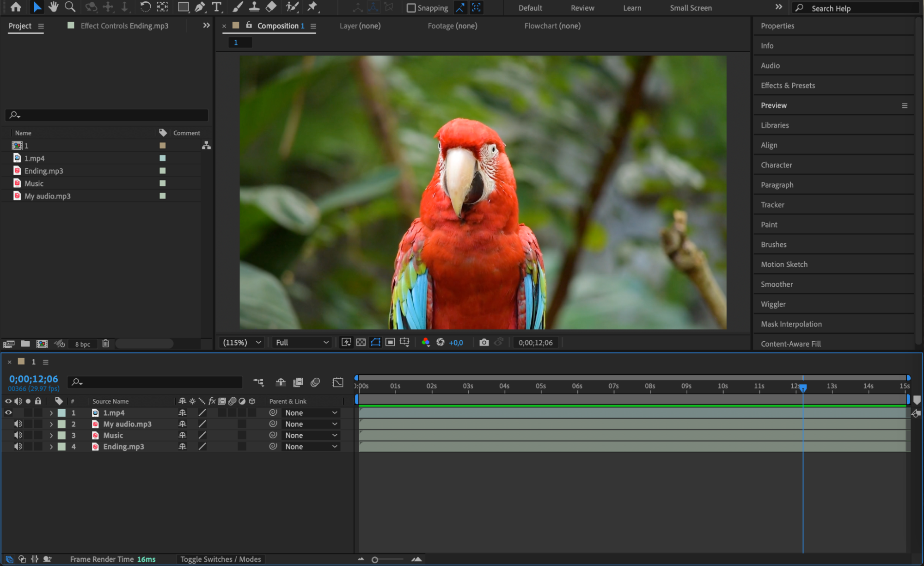Open parent dropdown for My audio.mp3
The image size is (924, 566).
[311, 424]
